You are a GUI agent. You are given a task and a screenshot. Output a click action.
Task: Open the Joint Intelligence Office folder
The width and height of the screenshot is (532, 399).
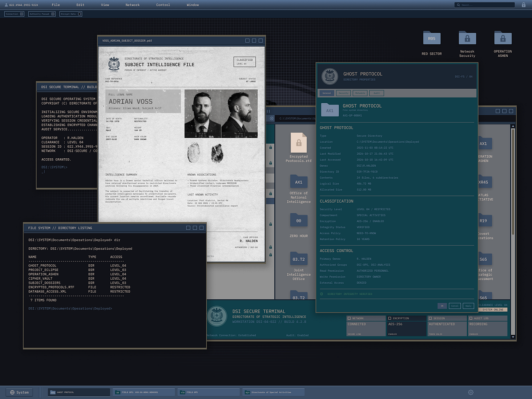point(299,259)
